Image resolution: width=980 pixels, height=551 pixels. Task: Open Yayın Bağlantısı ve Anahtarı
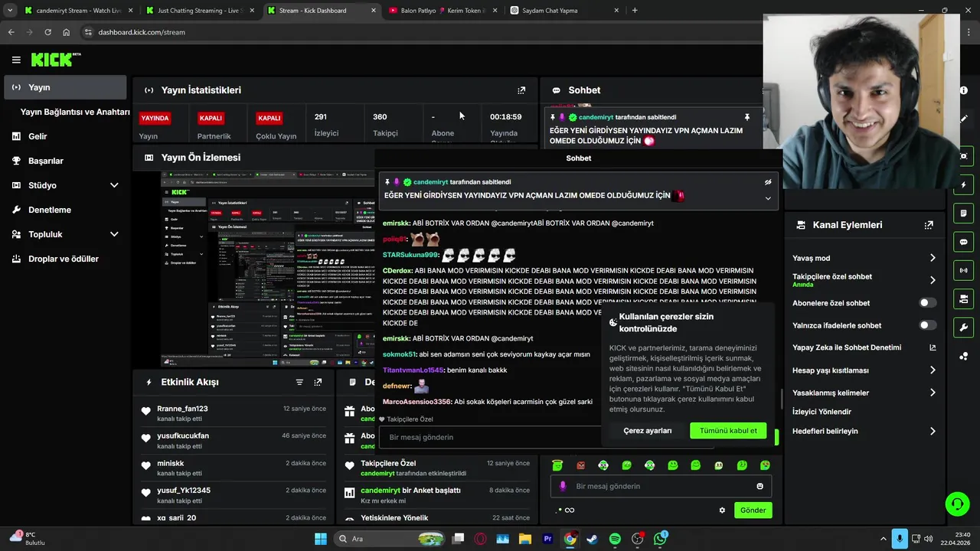coord(75,112)
